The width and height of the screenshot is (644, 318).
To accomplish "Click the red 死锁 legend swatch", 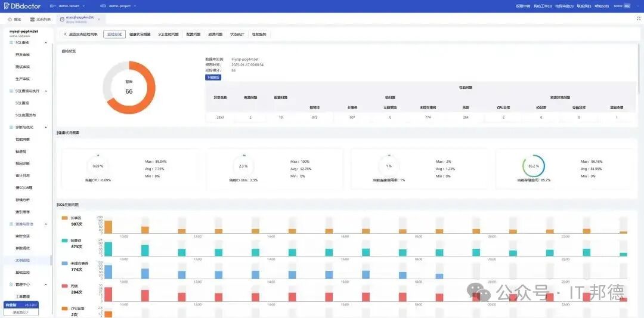I will tap(64, 286).
